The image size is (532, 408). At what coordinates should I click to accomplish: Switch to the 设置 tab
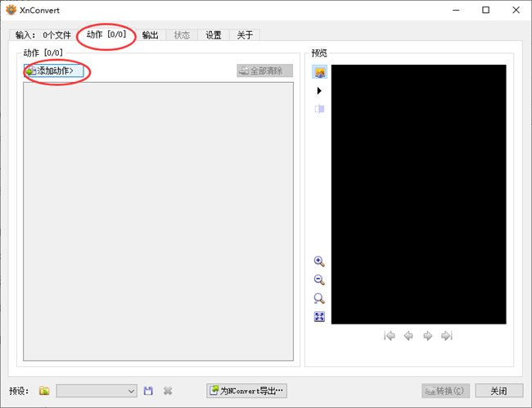[213, 35]
